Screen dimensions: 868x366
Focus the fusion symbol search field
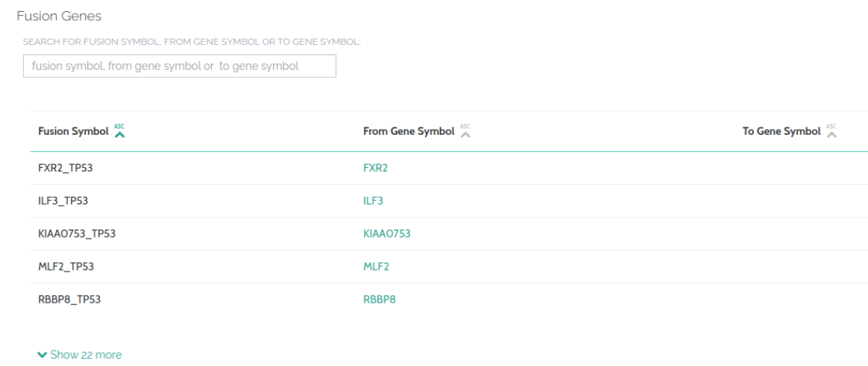click(x=179, y=66)
